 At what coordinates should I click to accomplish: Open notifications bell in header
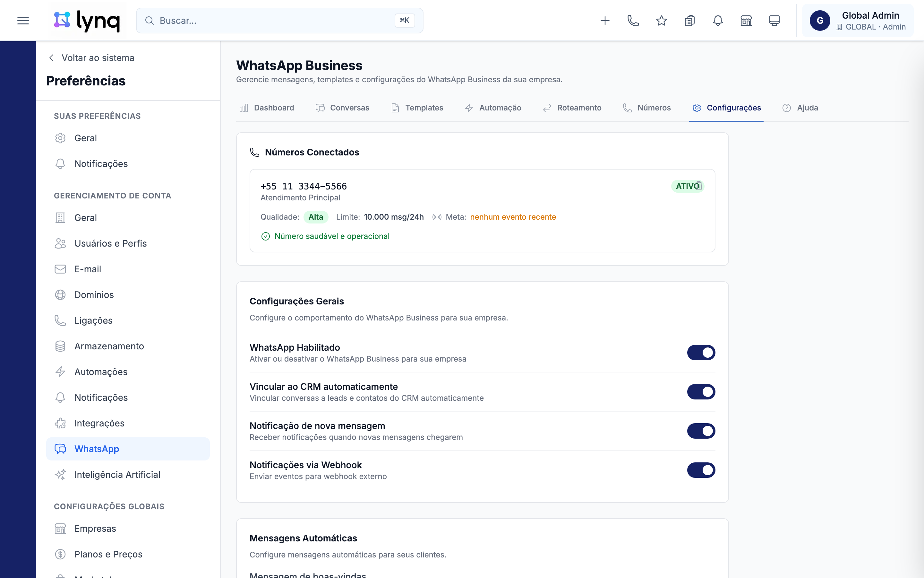coord(718,21)
